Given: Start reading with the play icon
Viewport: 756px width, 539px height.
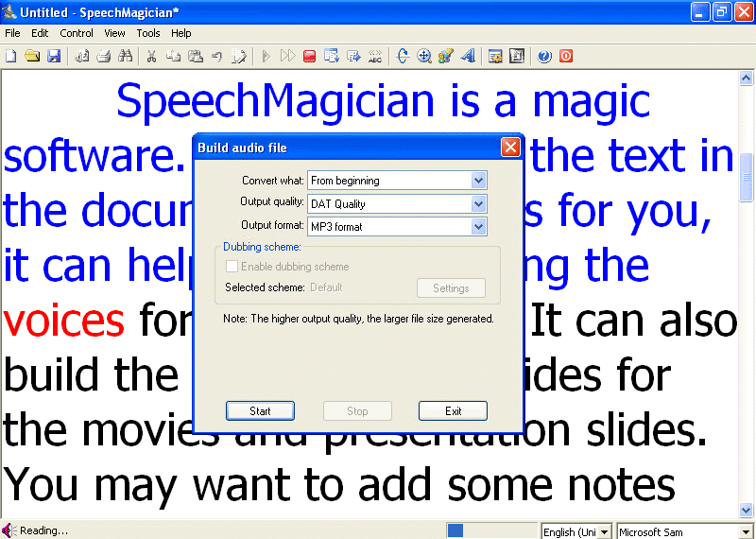Looking at the screenshot, I should click(266, 56).
